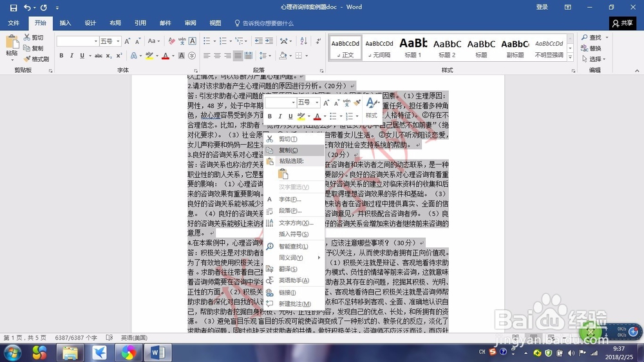Click the Format Painter (格式刷) button
This screenshot has height=362, width=644.
pyautogui.click(x=37, y=59)
